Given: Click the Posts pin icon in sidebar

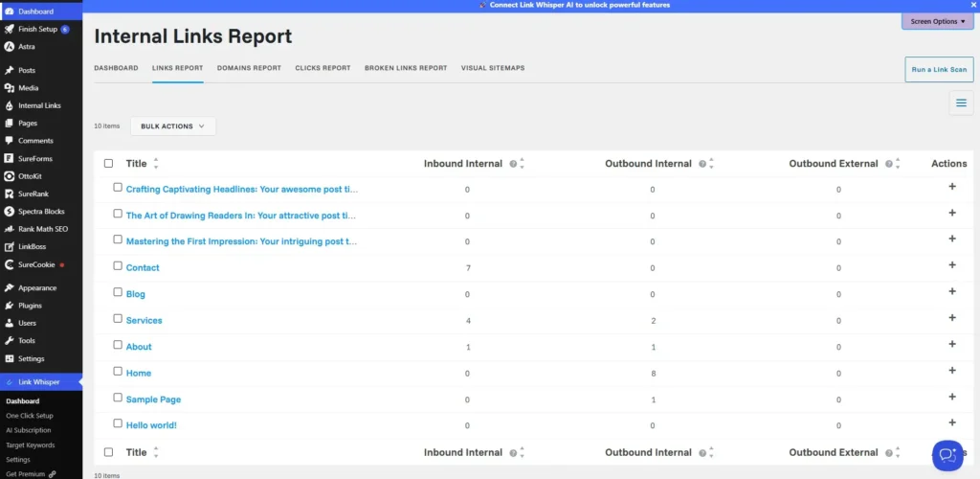Looking at the screenshot, I should pos(10,71).
